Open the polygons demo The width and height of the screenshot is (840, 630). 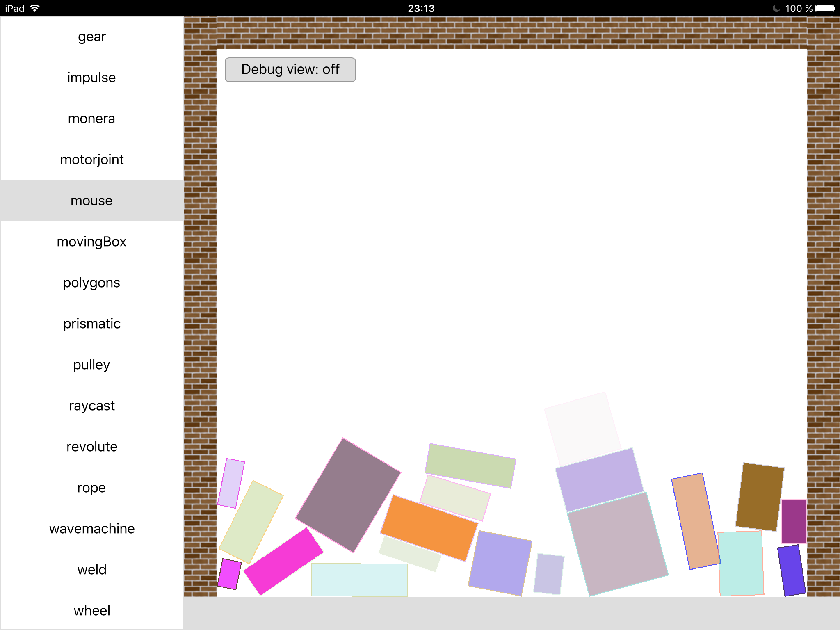[92, 283]
